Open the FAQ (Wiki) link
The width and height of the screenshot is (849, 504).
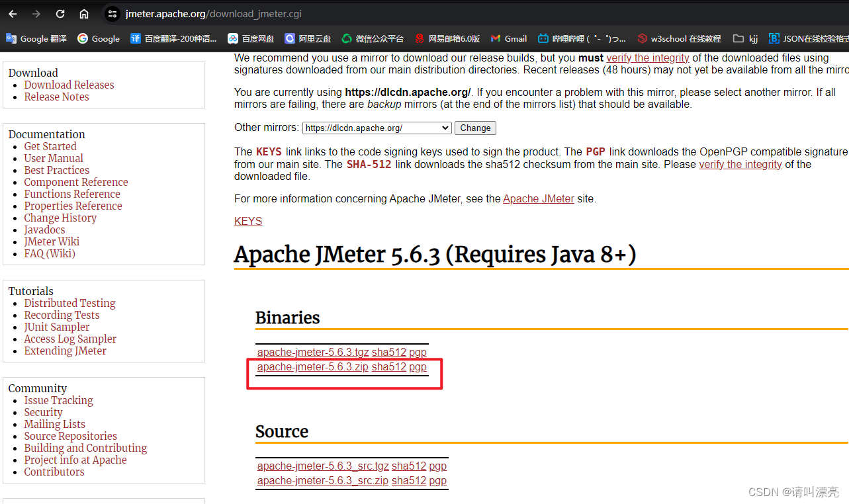tap(50, 253)
